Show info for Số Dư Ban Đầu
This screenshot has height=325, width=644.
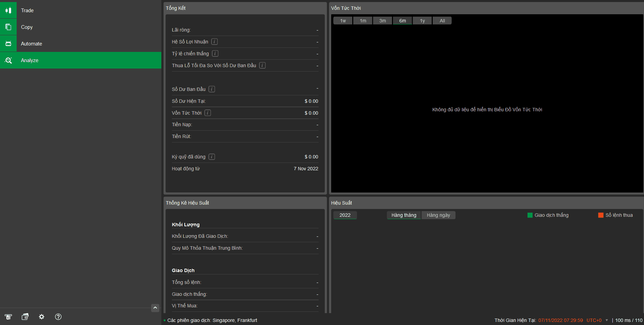[212, 89]
